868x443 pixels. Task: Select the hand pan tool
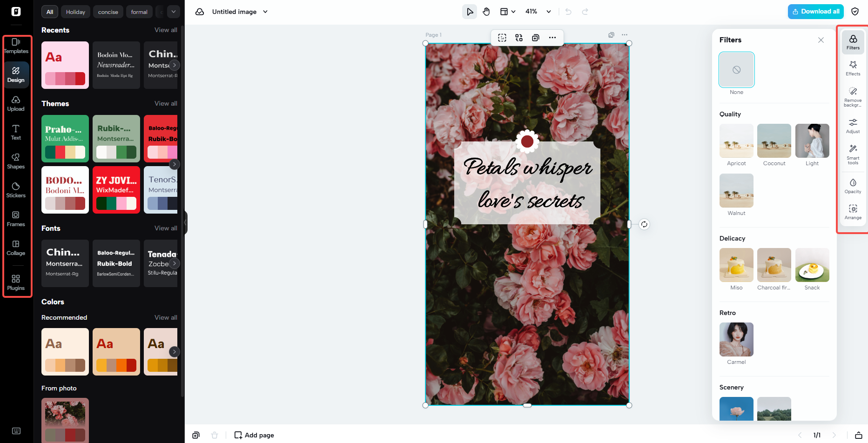[x=486, y=12]
